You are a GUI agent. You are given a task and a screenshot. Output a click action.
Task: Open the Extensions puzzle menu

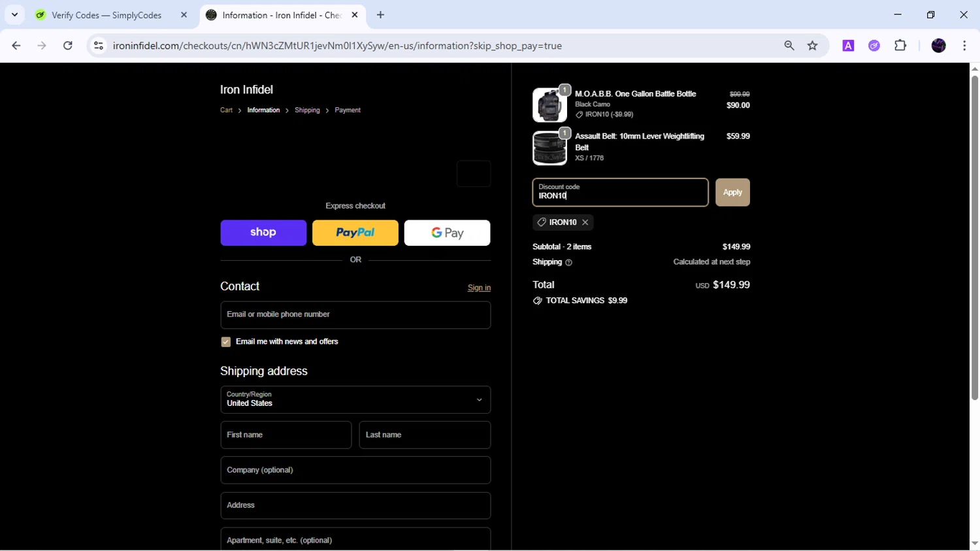[900, 46]
